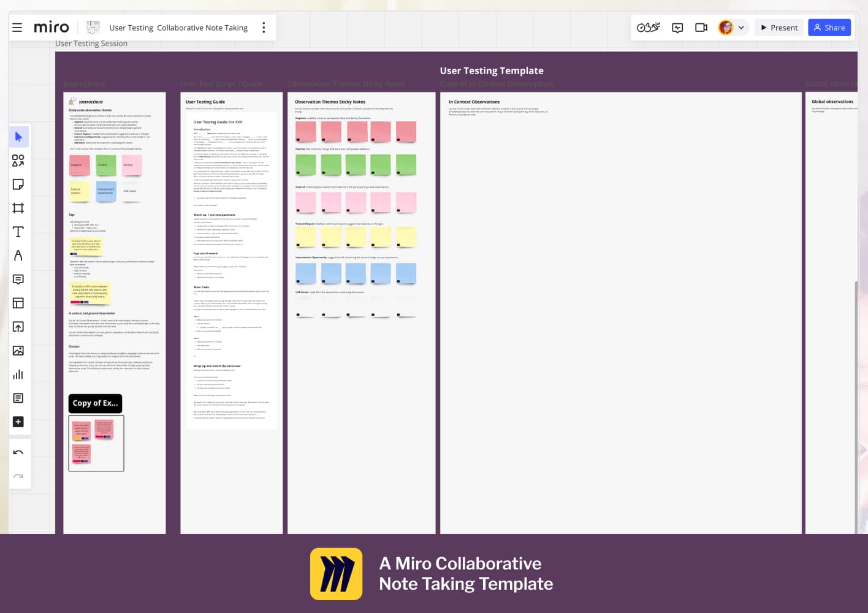Choose the Select cursor tool
Image resolution: width=868 pixels, height=613 pixels.
[x=18, y=137]
